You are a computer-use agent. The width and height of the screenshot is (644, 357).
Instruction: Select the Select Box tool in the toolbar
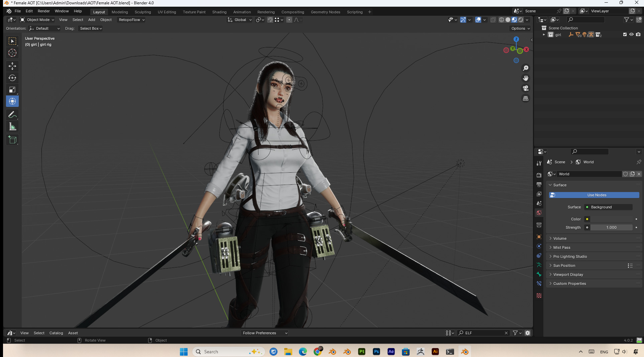(x=12, y=41)
